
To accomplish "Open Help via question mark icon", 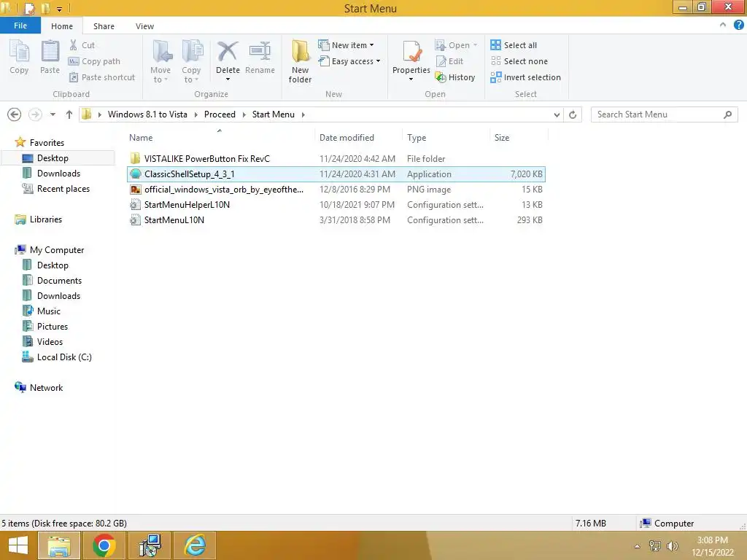I will tap(738, 25).
